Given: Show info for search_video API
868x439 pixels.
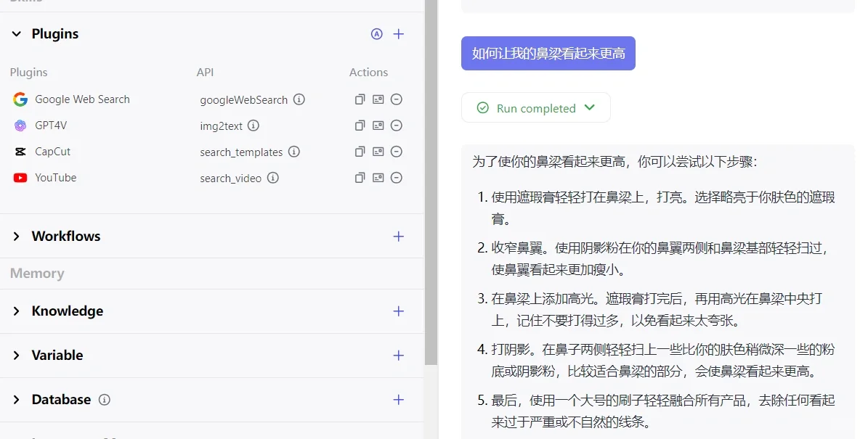Looking at the screenshot, I should tap(273, 178).
